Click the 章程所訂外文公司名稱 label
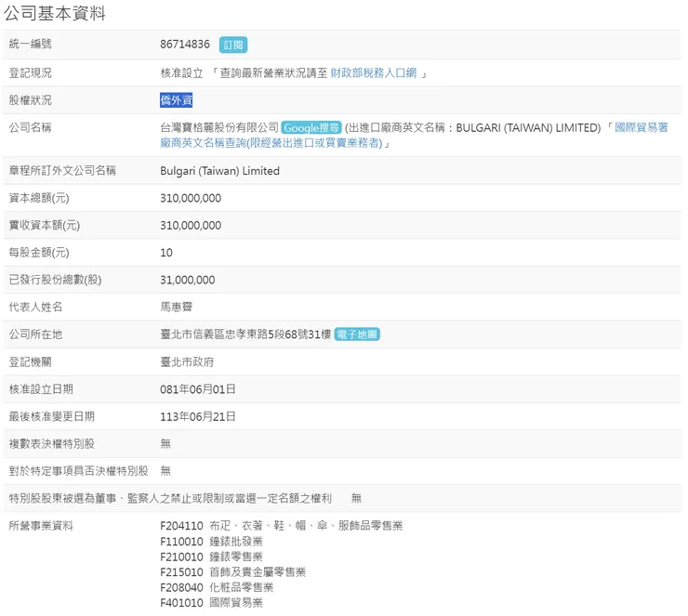The width and height of the screenshot is (688, 616). click(x=62, y=171)
